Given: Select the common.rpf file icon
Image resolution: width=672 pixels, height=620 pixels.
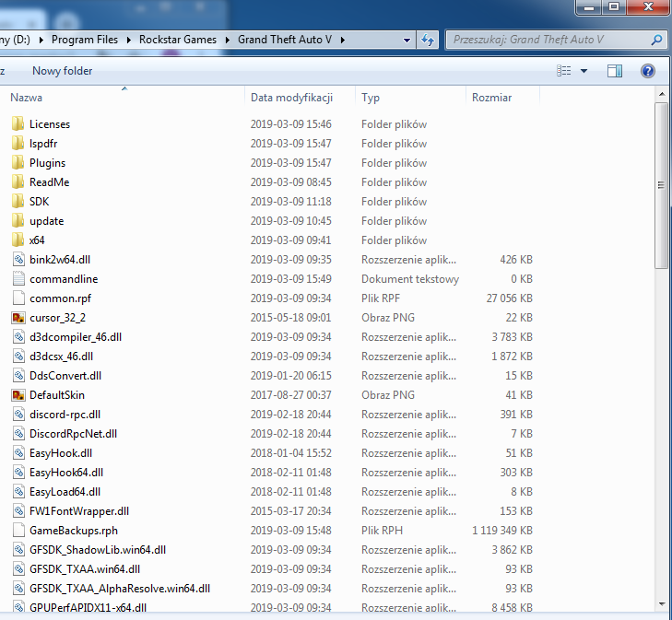Looking at the screenshot, I should click(x=18, y=298).
